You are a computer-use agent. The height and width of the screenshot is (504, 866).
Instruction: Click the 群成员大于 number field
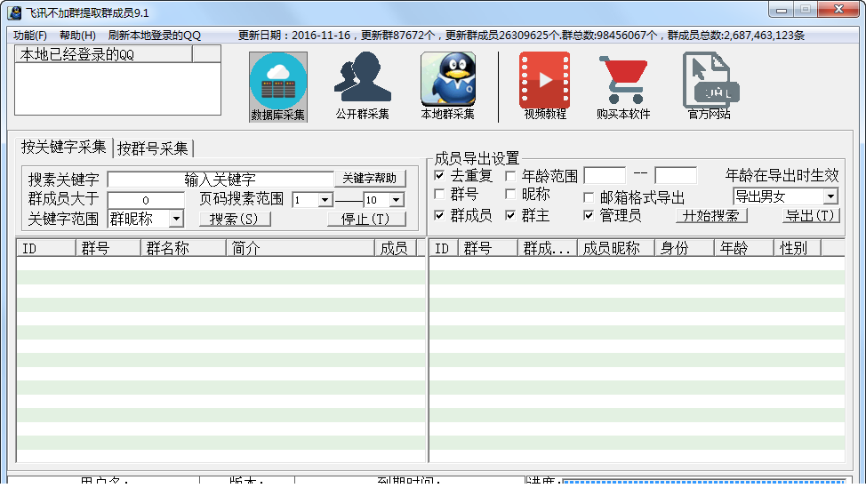point(146,200)
